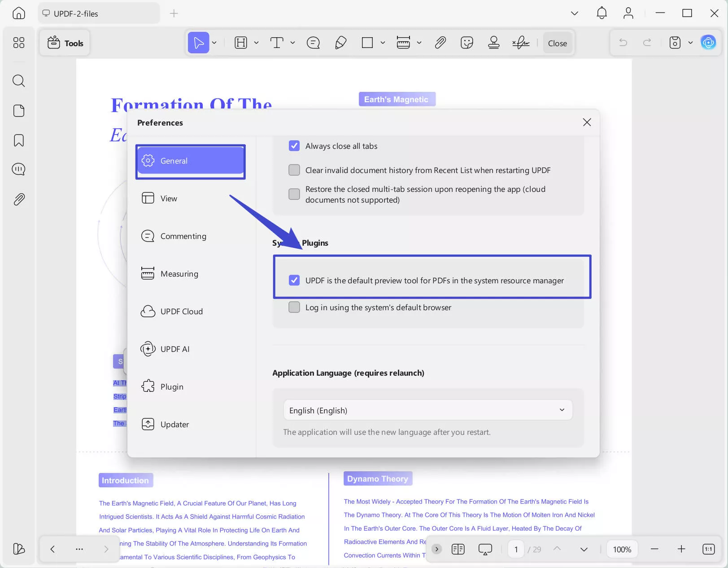Expand the highlight tool dropdown arrow
The height and width of the screenshot is (568, 728).
[x=256, y=43]
